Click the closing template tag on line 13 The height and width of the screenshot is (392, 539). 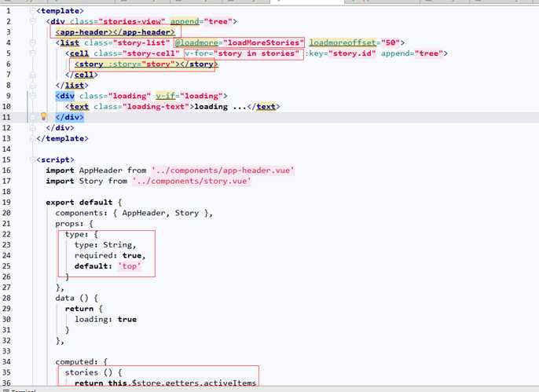(62, 138)
